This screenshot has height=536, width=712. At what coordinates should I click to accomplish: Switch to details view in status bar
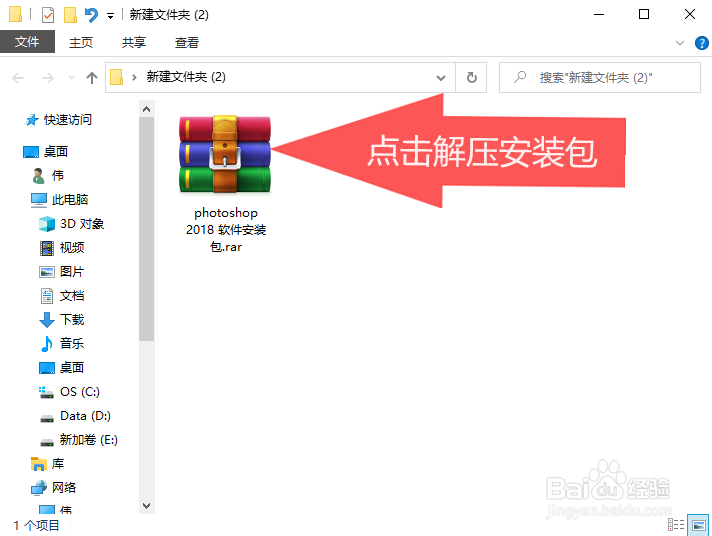point(676,525)
